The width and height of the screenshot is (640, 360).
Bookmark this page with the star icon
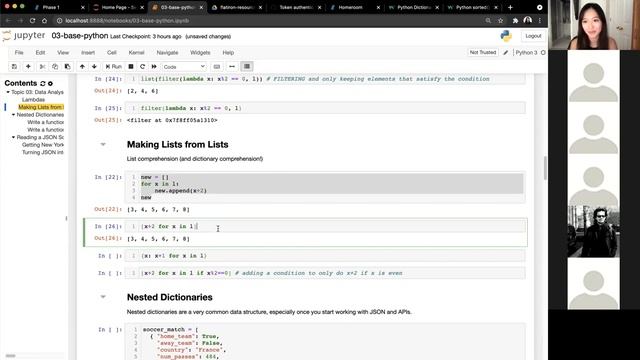[500, 20]
